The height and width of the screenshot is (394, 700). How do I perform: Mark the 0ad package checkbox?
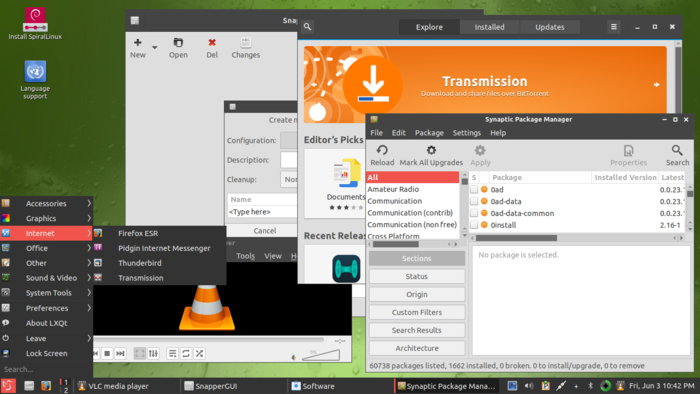474,190
